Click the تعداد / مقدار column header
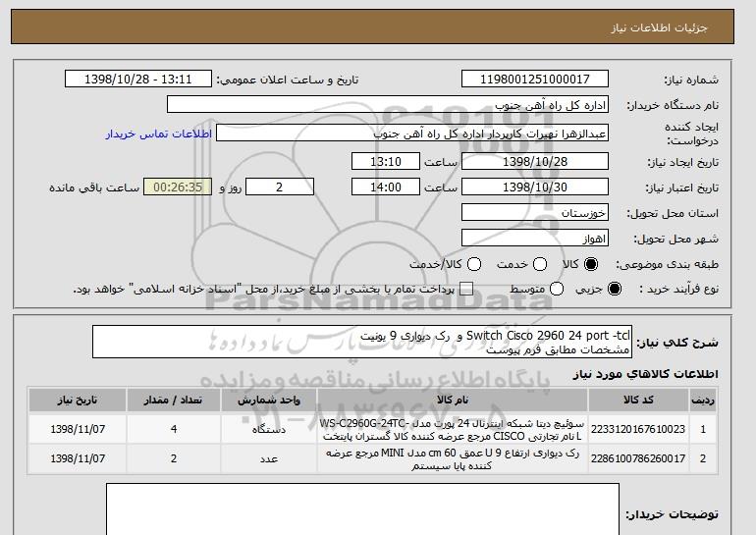The image size is (756, 535). tap(174, 401)
